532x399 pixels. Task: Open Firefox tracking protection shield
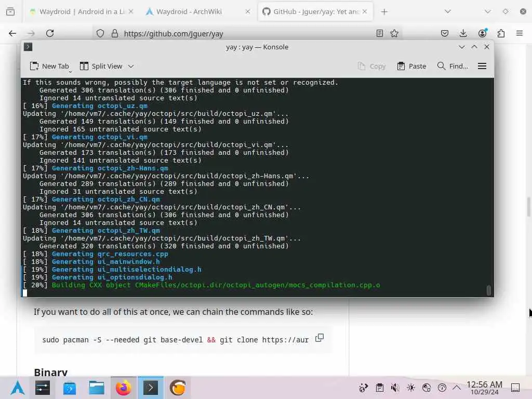click(100, 33)
